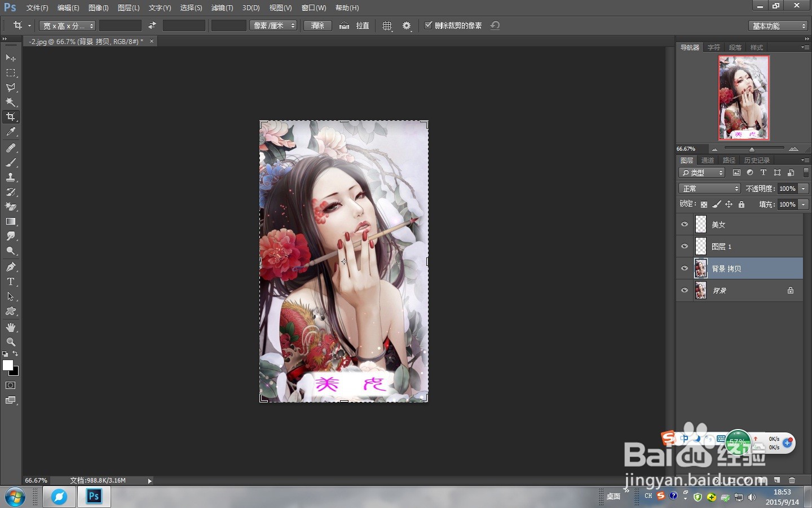Open the Layers panel menu
This screenshot has height=508, width=812.
[805, 160]
